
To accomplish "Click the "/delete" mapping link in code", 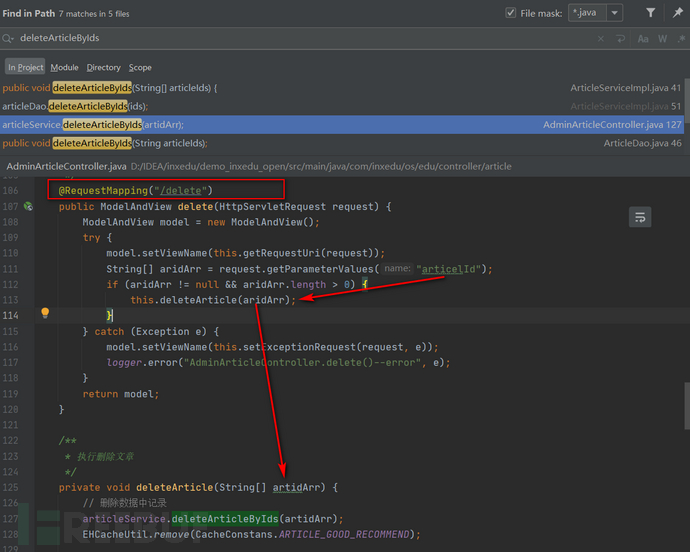I will point(180,189).
